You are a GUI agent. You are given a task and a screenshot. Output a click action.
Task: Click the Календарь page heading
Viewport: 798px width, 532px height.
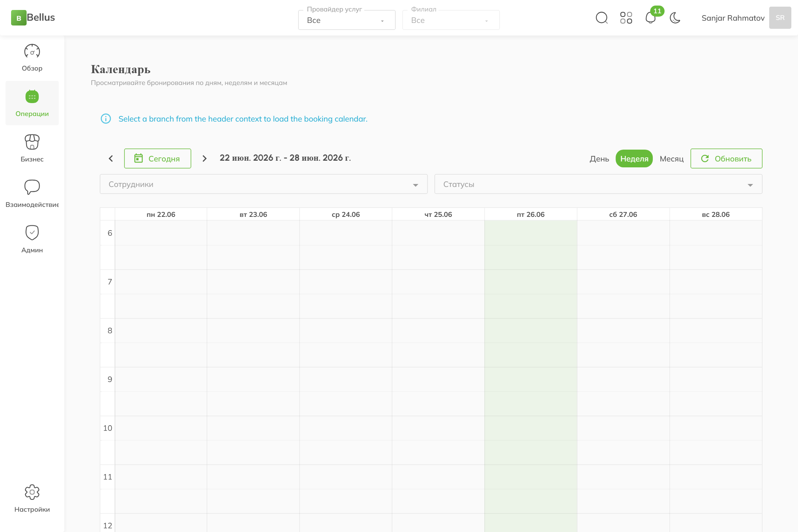tap(120, 69)
